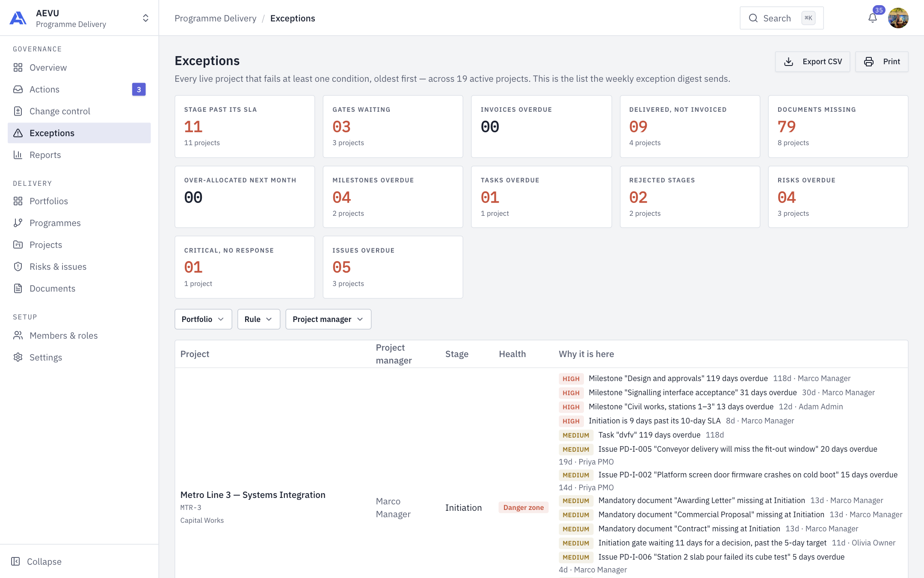Click the "Why it is here" column header
Viewport: 924px width, 578px height.
point(586,354)
